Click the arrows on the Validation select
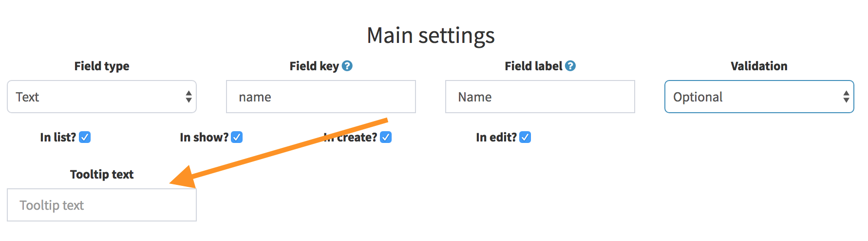The image size is (868, 241). point(846,97)
